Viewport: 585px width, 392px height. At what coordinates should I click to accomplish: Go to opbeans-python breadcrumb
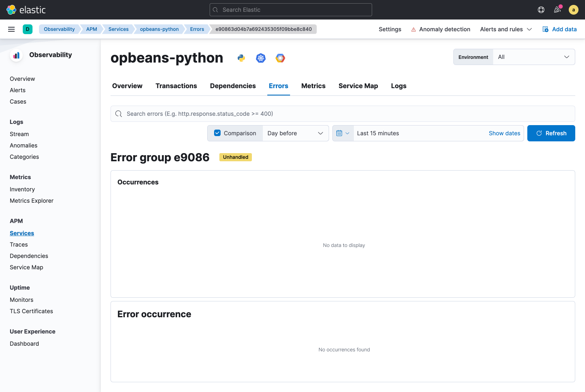(x=159, y=29)
